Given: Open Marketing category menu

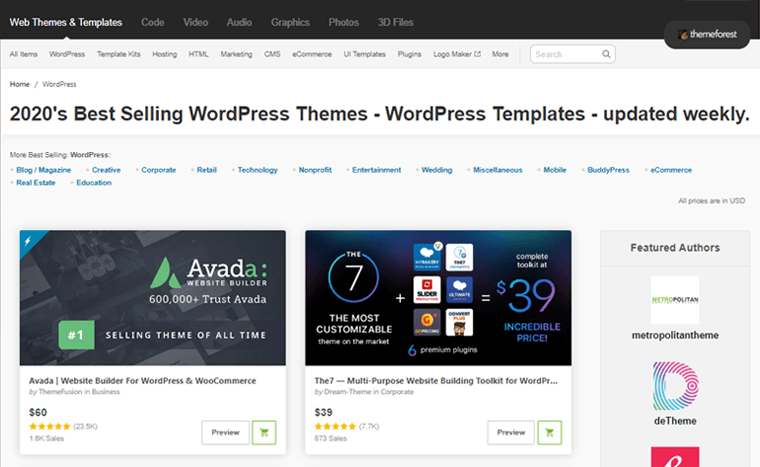Looking at the screenshot, I should (x=236, y=54).
